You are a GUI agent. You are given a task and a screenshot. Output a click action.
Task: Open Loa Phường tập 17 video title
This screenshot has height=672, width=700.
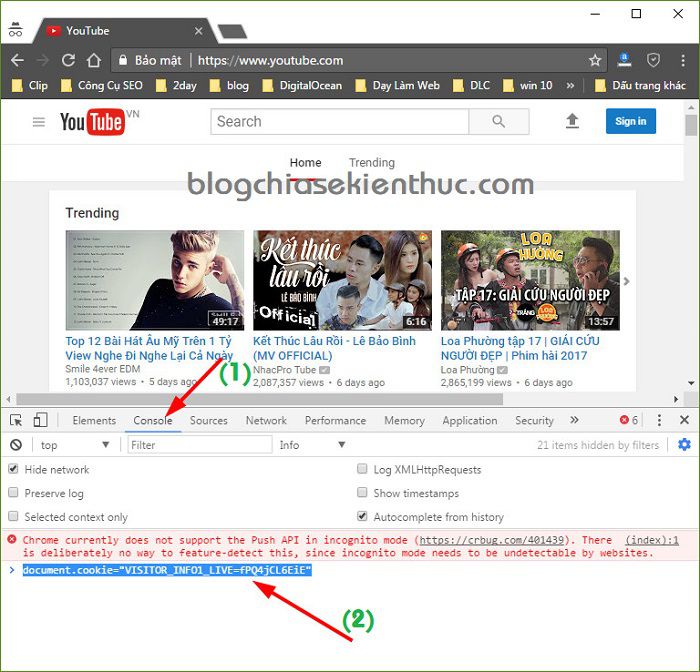click(520, 348)
